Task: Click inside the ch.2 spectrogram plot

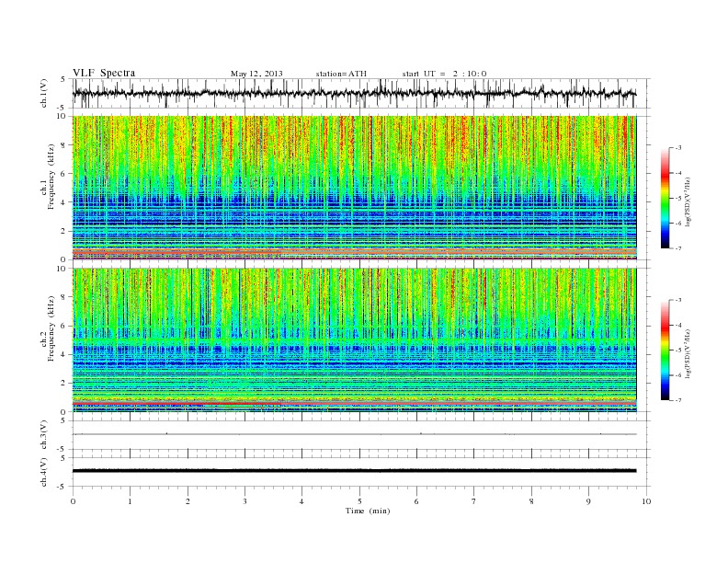Action: [354, 339]
